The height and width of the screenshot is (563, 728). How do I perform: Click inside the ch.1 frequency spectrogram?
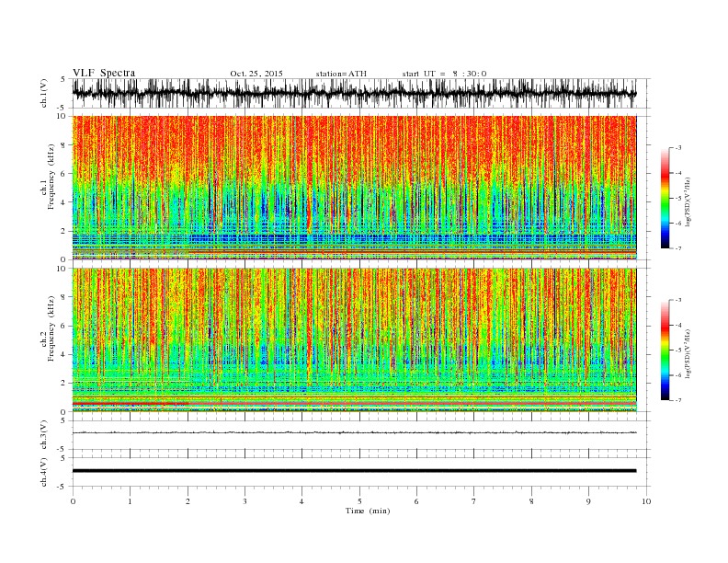(x=354, y=188)
